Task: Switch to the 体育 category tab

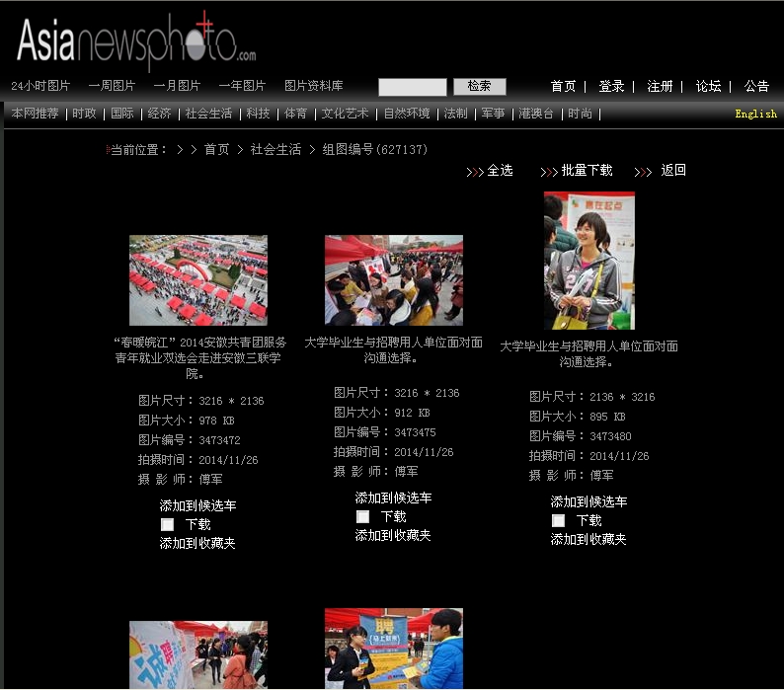Action: click(x=295, y=114)
